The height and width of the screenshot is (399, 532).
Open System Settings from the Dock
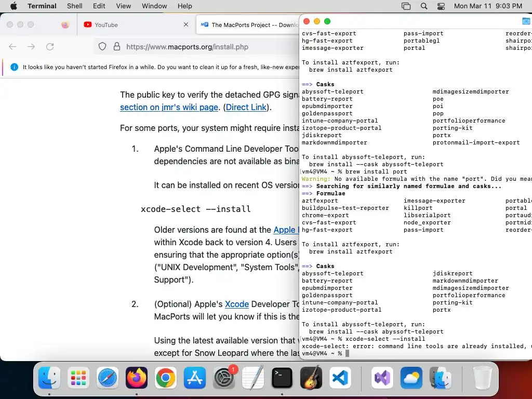coord(224,378)
